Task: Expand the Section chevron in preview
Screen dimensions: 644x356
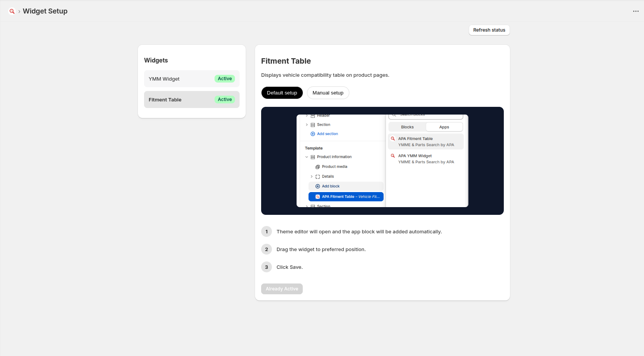Action: [x=307, y=125]
